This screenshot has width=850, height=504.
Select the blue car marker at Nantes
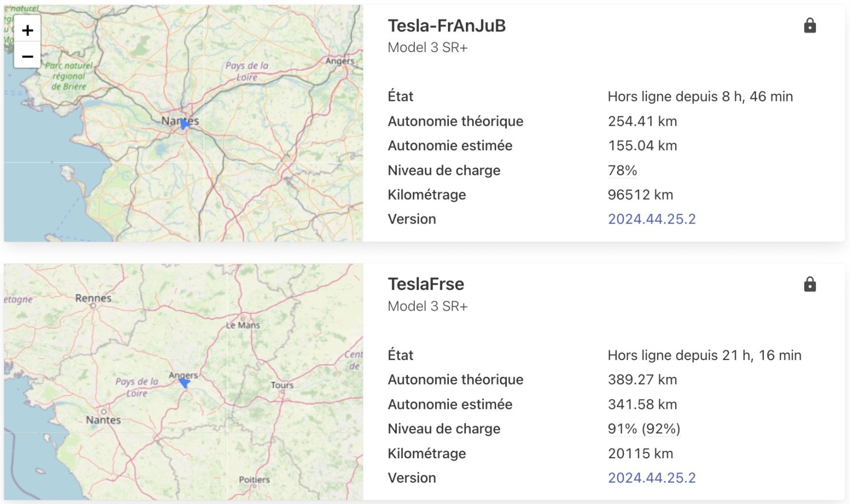pos(184,124)
